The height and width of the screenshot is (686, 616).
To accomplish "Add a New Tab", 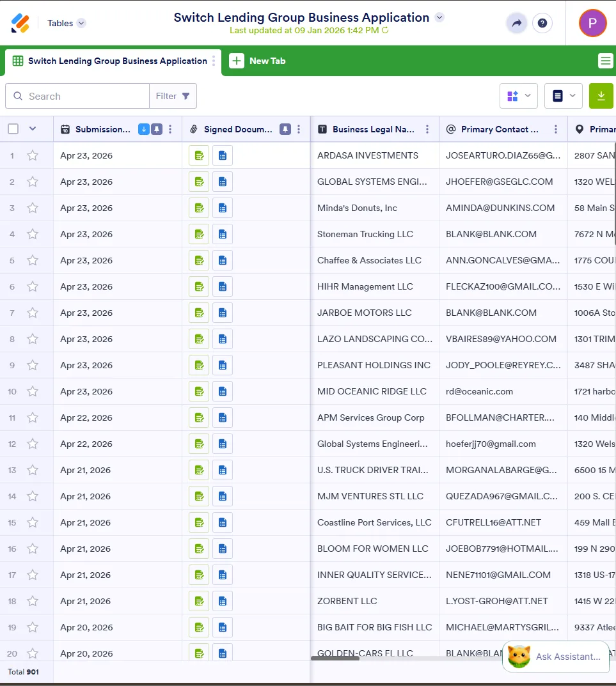I will [x=258, y=61].
